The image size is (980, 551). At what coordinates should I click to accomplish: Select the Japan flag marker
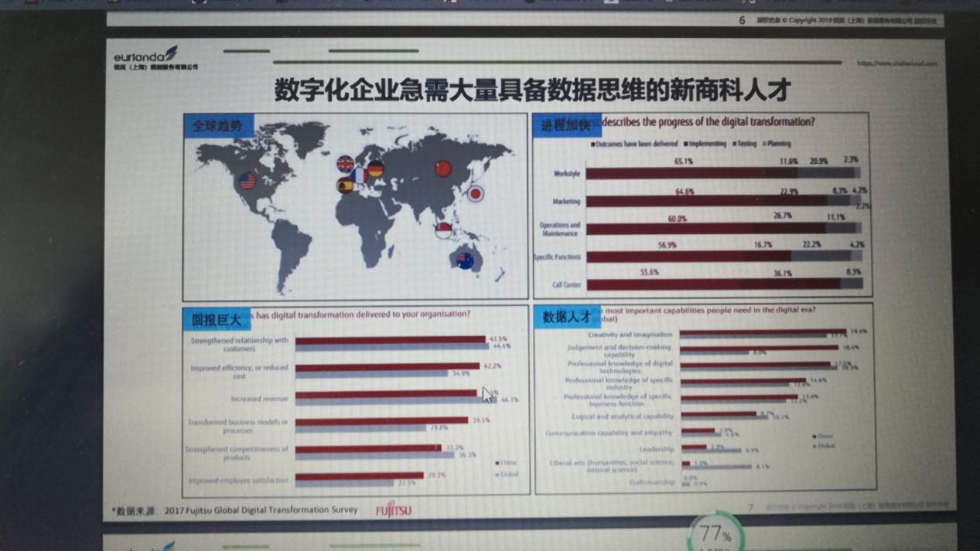[x=476, y=193]
